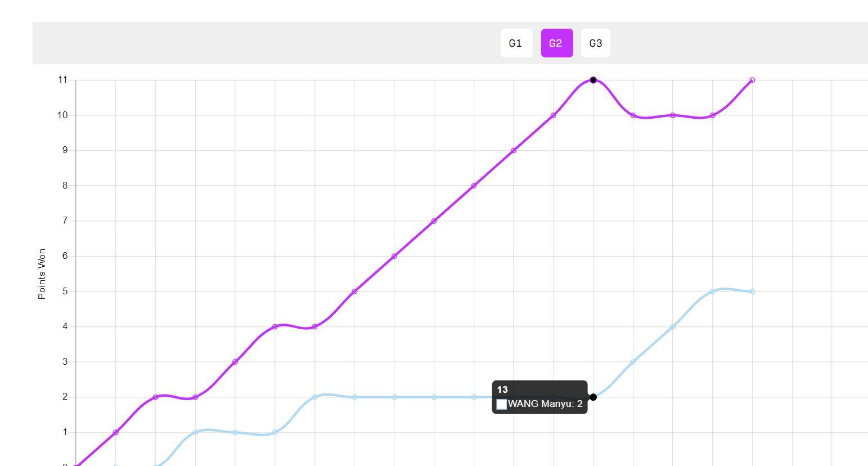Select the purple data point at 9 points
868x466 pixels.
pyautogui.click(x=514, y=151)
